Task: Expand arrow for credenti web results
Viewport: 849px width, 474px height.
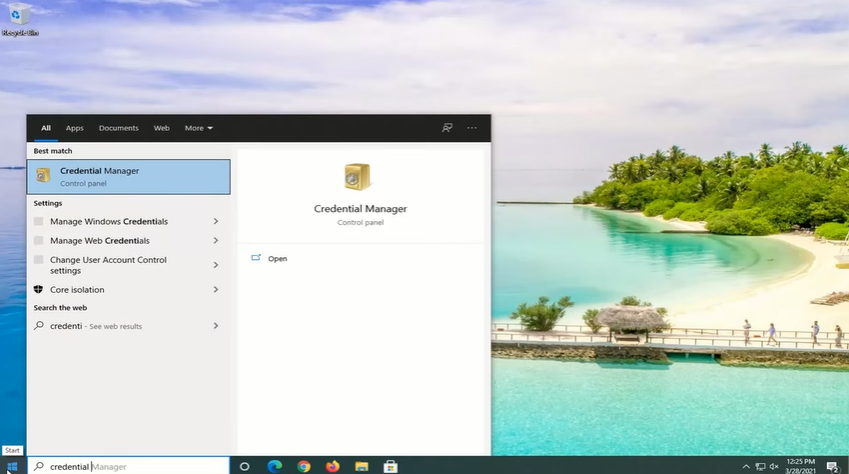Action: click(x=215, y=326)
